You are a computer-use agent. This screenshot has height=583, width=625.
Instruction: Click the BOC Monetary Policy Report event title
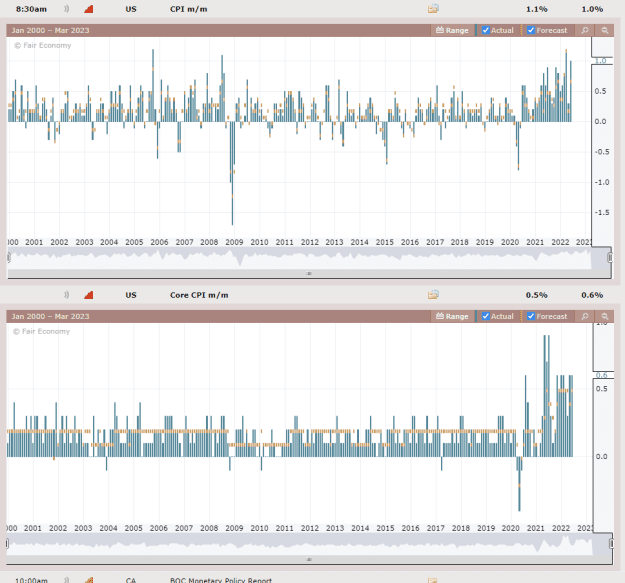[x=221, y=580]
